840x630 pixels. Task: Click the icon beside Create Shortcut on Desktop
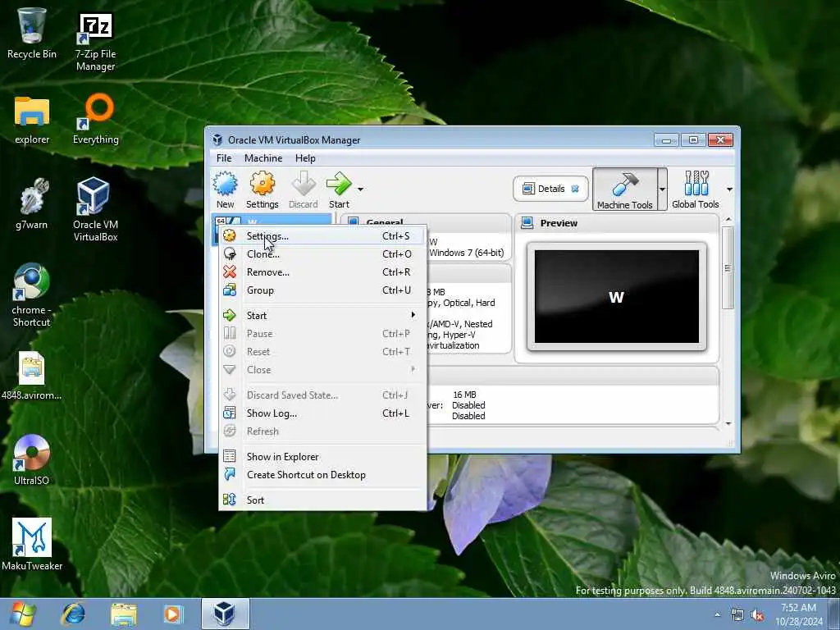[x=230, y=474]
